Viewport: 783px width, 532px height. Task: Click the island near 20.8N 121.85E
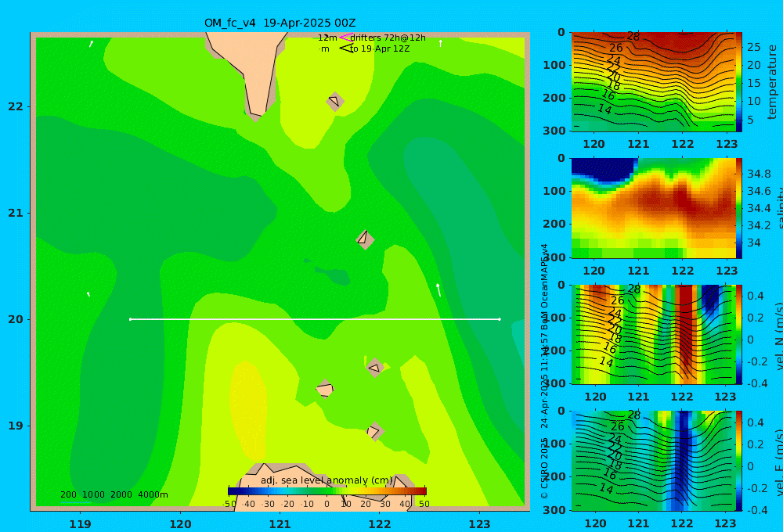point(365,239)
